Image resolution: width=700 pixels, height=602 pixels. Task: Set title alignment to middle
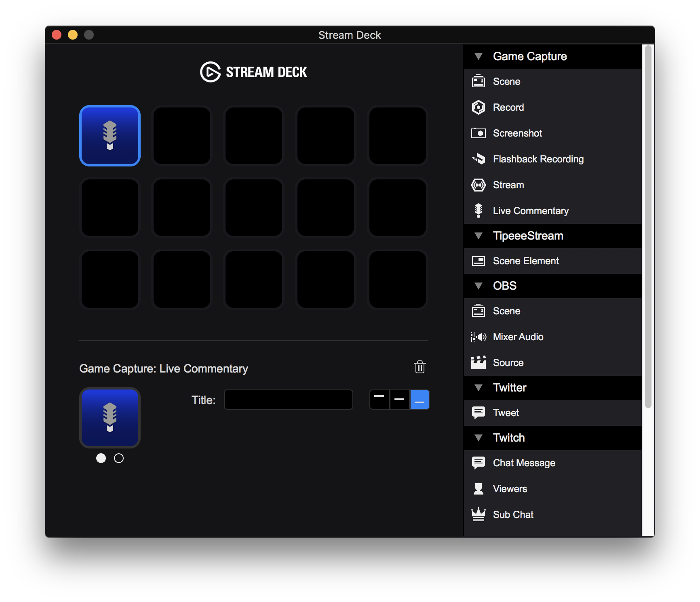point(399,400)
